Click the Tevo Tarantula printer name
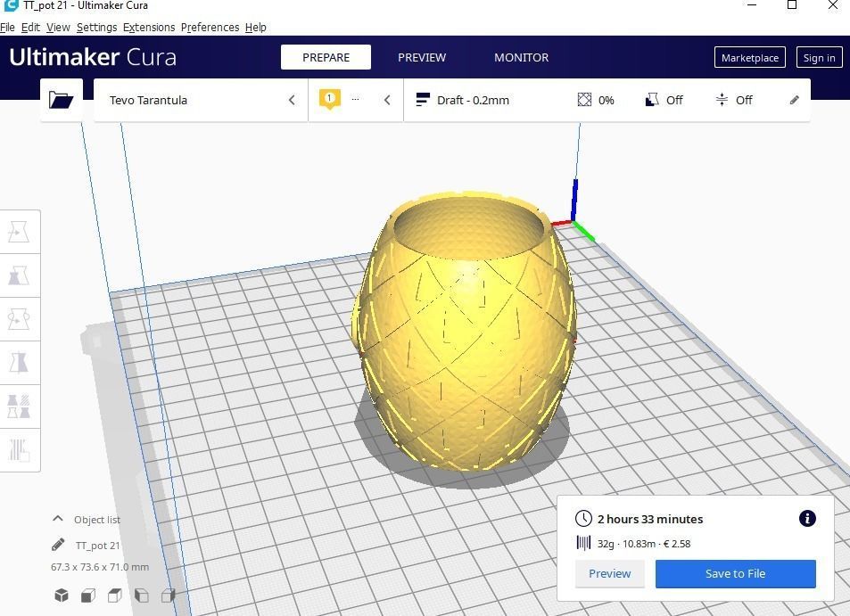 (x=148, y=100)
